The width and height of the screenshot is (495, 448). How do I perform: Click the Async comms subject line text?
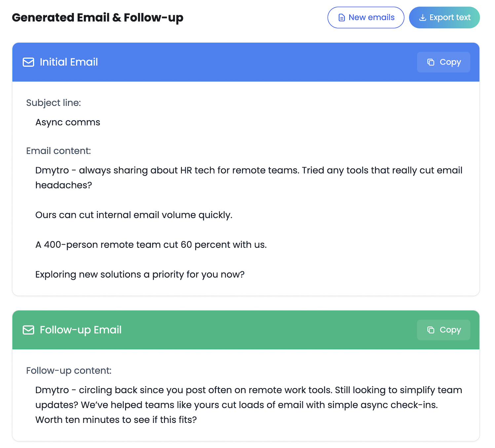pos(68,122)
